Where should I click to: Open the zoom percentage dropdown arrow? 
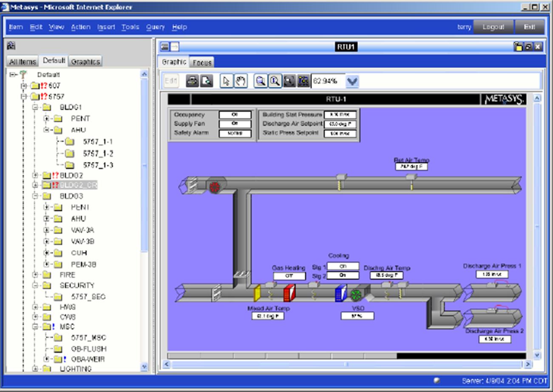[x=352, y=81]
